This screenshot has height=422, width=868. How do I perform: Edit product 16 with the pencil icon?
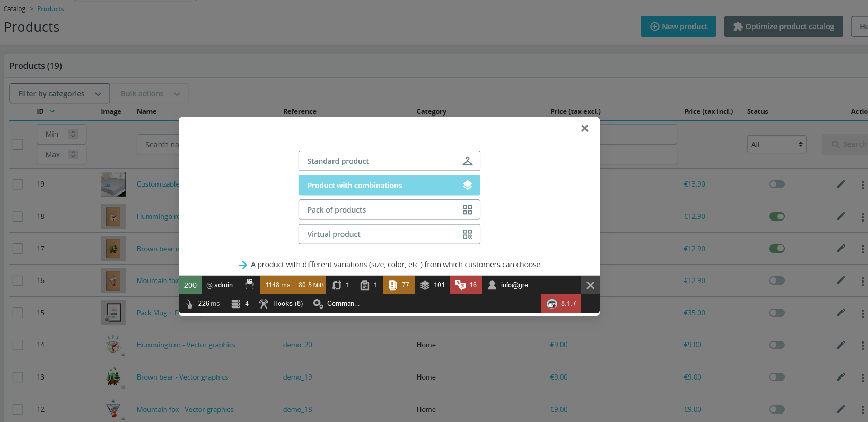click(841, 280)
